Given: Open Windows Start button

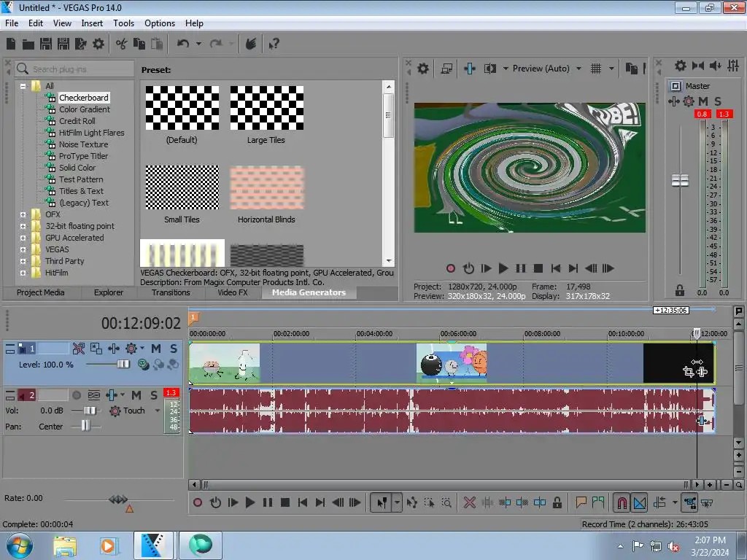Looking at the screenshot, I should pyautogui.click(x=19, y=545).
